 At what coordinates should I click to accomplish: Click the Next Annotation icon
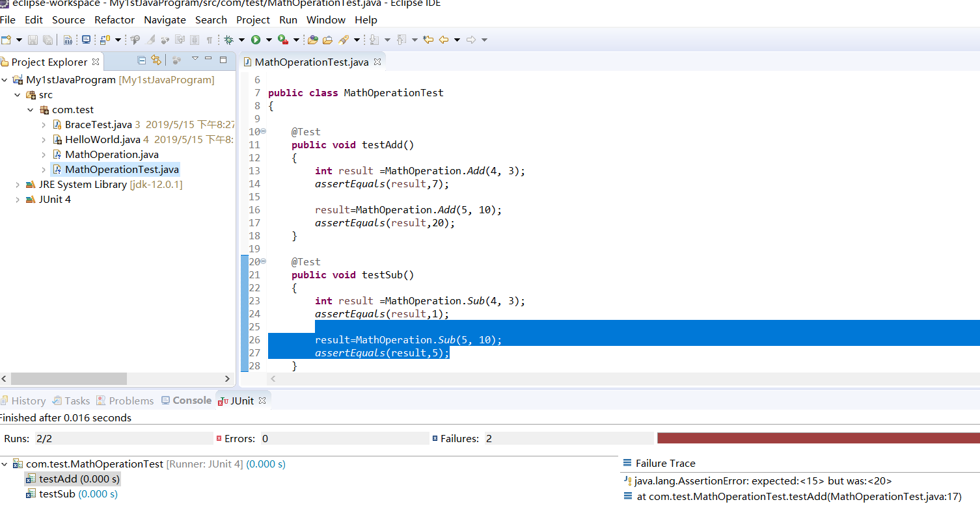pos(374,40)
